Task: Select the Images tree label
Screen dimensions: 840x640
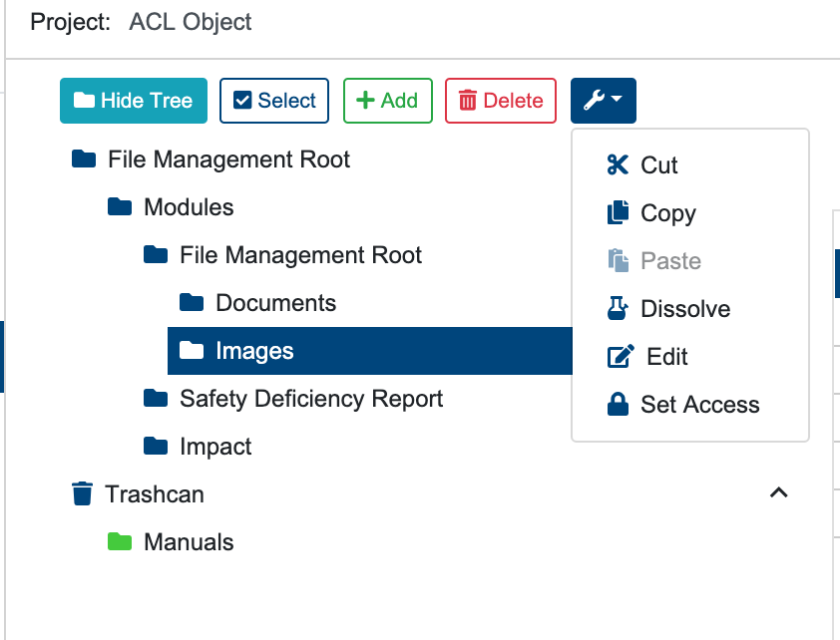Action: click(254, 351)
